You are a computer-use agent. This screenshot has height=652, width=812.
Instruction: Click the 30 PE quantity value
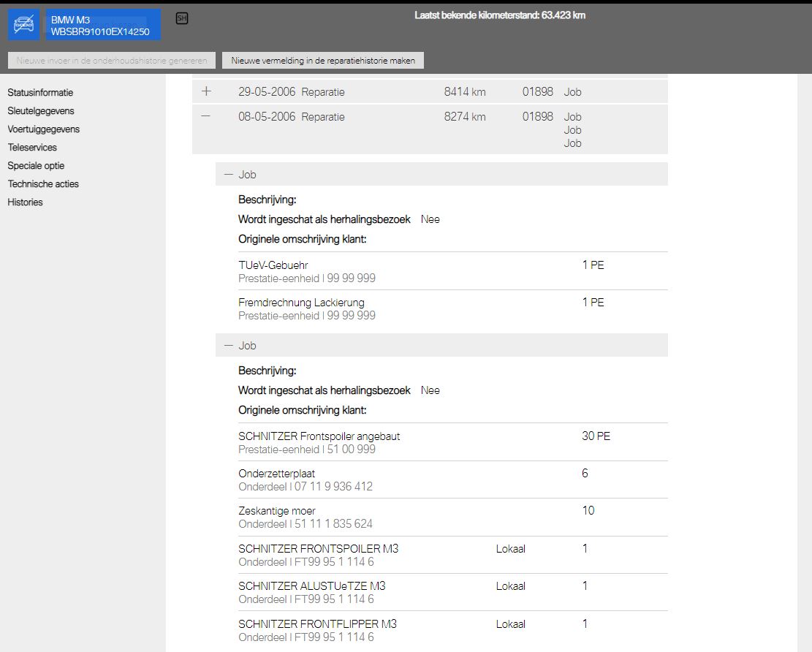(x=596, y=436)
